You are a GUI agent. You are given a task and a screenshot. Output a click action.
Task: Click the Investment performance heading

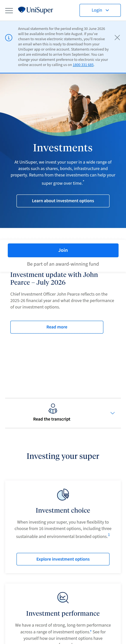point(63,613)
